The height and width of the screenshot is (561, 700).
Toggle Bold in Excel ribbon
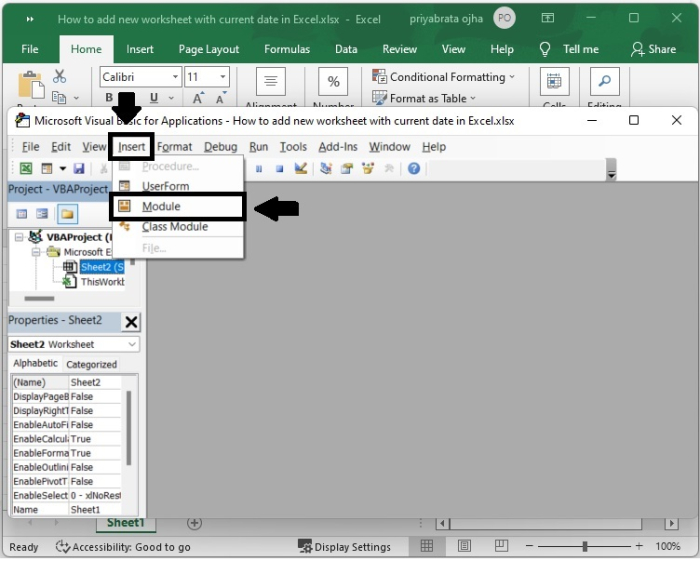109,97
